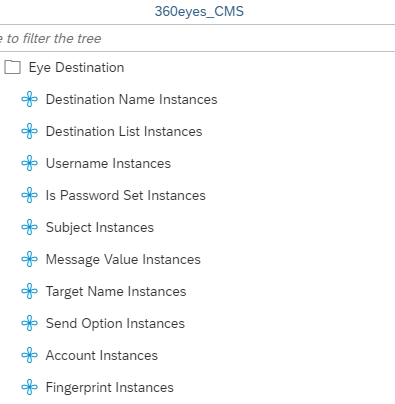Click the Eye Destination folder icon
Viewport: 395px width, 404px height.
pyautogui.click(x=12, y=67)
